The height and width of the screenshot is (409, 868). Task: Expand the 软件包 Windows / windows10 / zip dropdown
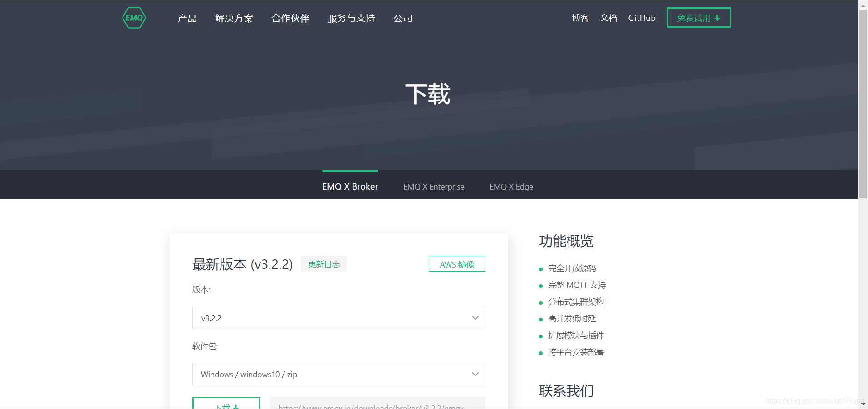tap(339, 374)
